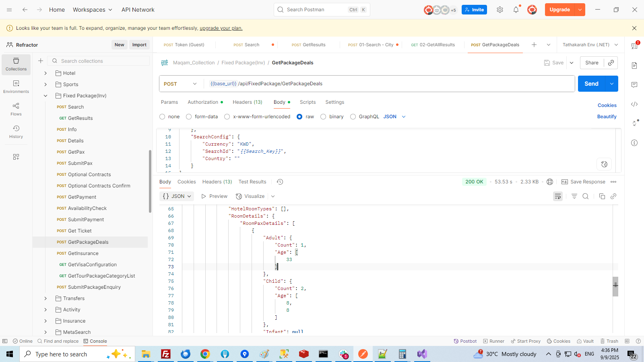
Task: Click the blue Send button
Action: click(x=591, y=84)
